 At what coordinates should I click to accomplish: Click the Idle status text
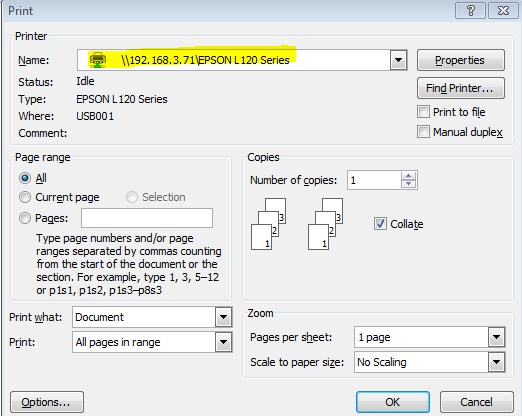pos(85,81)
